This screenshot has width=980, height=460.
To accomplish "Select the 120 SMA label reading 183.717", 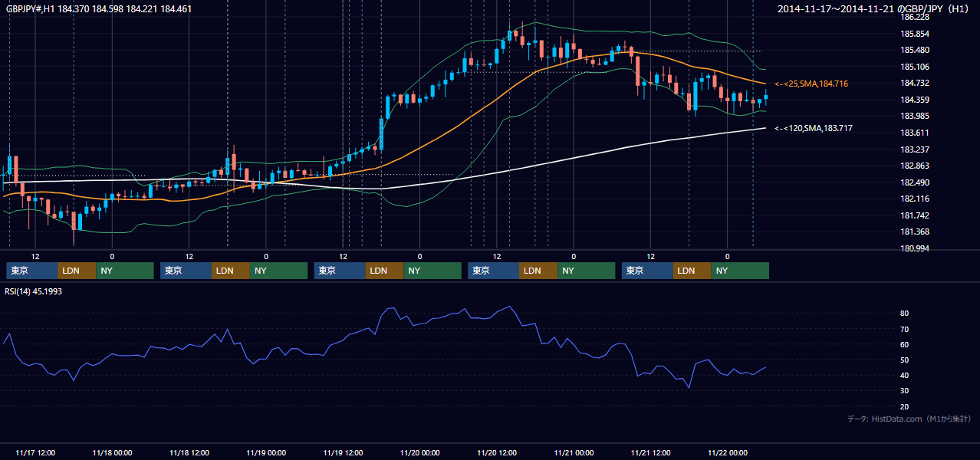I will [x=814, y=128].
